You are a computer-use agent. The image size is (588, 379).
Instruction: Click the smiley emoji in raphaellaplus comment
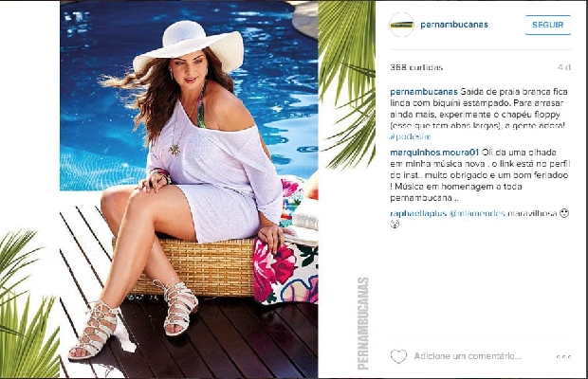(564, 213)
